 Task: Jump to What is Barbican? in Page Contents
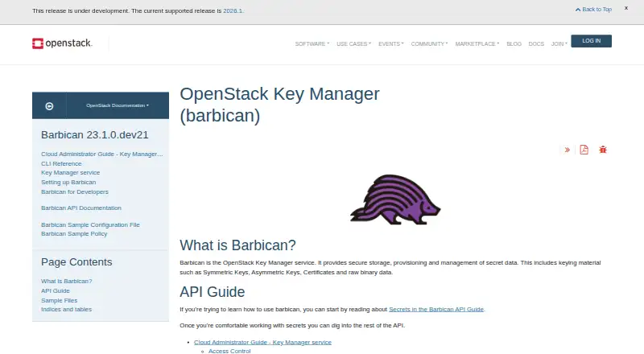pyautogui.click(x=67, y=281)
